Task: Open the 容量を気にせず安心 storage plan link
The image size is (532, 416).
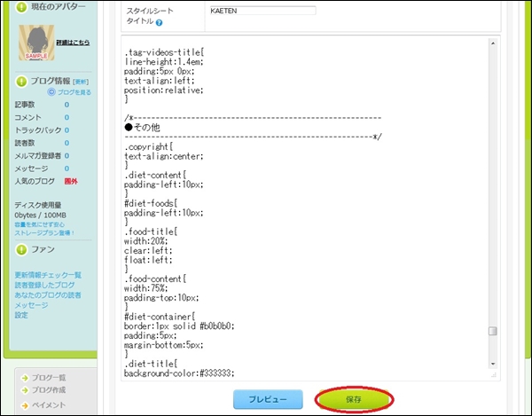Action: pos(39,224)
